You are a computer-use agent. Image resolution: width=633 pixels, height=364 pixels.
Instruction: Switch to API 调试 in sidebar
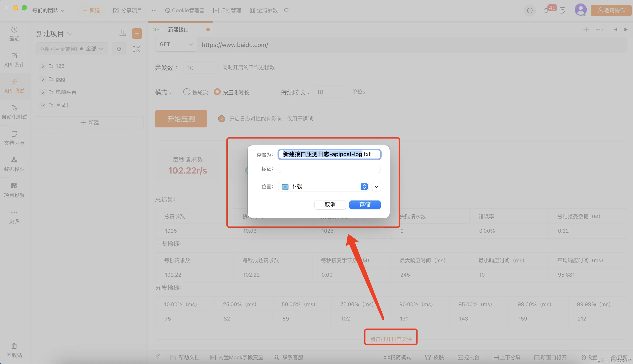click(x=14, y=86)
